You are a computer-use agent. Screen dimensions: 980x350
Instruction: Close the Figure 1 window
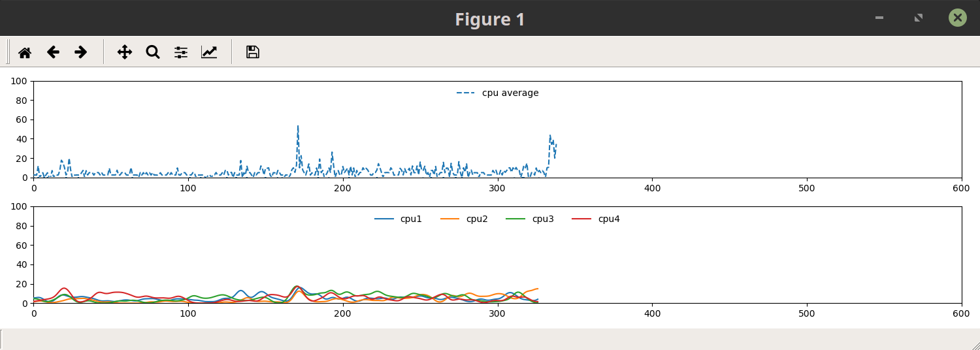click(x=958, y=18)
